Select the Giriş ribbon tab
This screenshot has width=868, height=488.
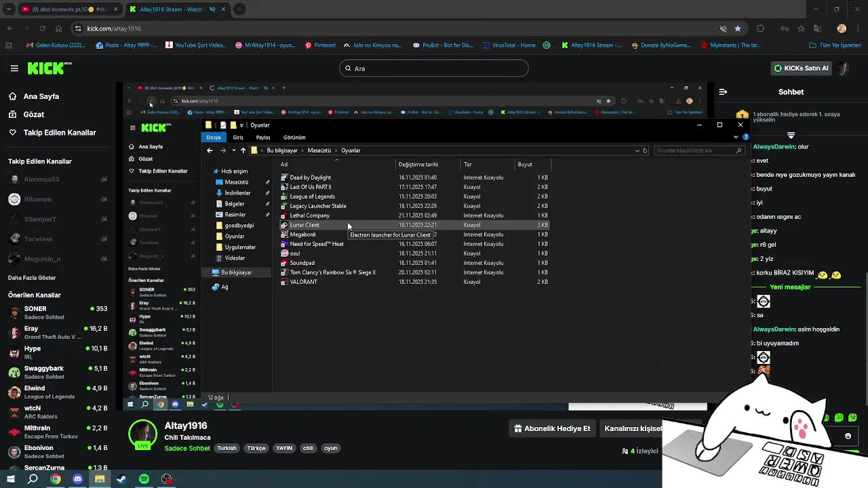coord(238,137)
